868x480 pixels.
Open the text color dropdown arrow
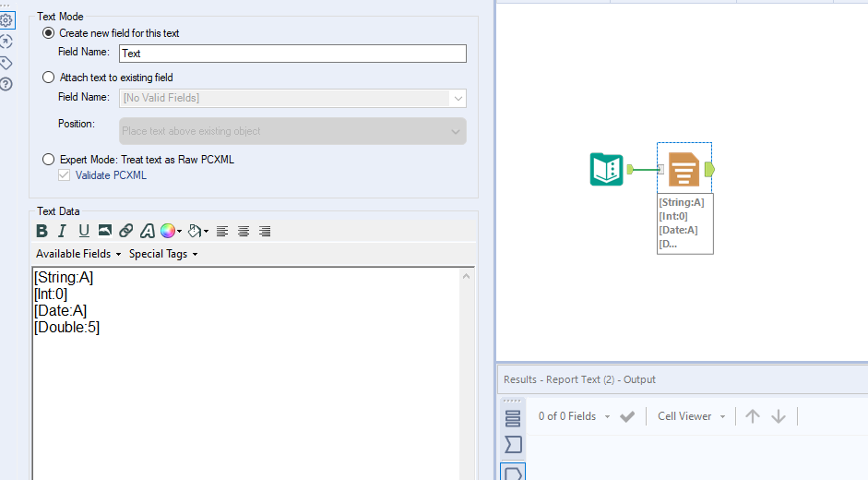point(179,231)
